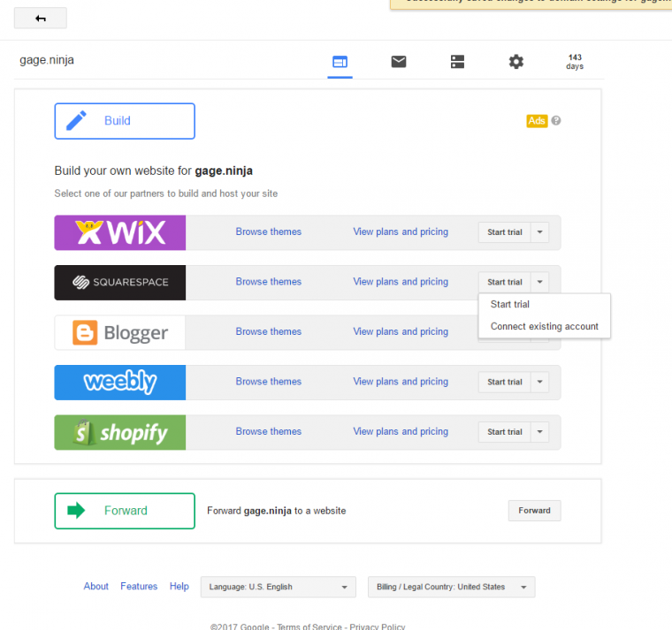This screenshot has height=630, width=672.
Task: View plans and pricing for Wix
Action: [401, 232]
